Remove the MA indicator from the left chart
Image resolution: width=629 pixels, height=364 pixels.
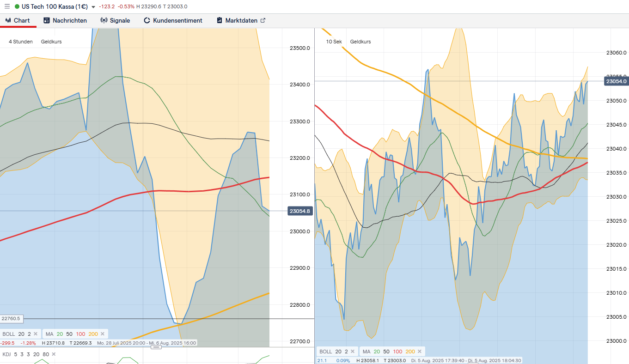(x=103, y=334)
